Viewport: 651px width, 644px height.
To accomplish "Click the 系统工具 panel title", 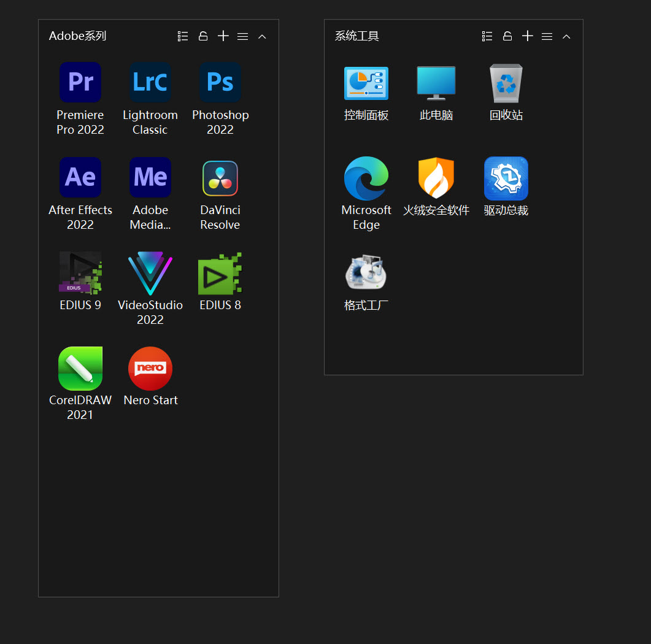I will point(356,36).
